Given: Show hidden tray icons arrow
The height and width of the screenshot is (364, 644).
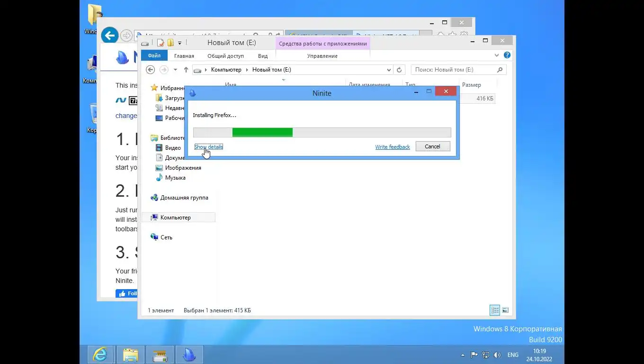Looking at the screenshot, I should point(463,355).
